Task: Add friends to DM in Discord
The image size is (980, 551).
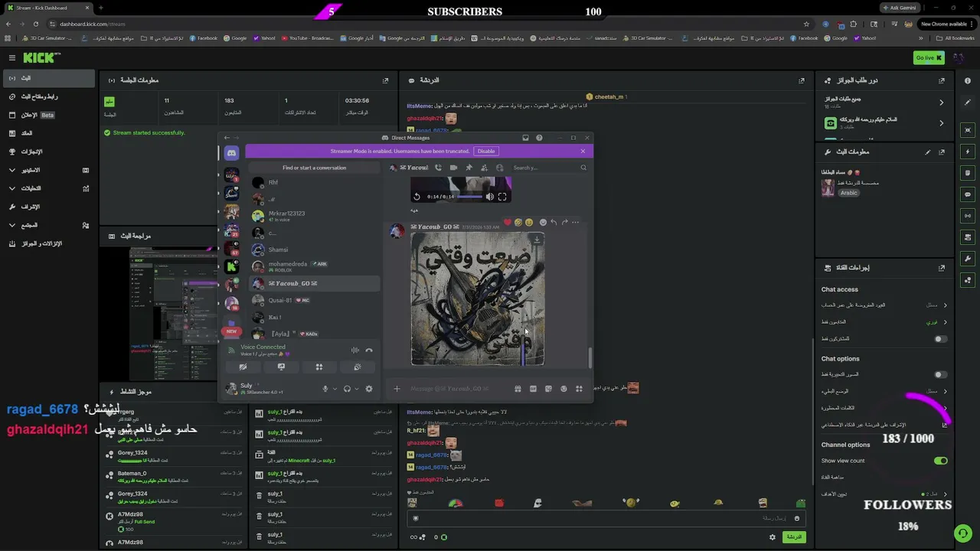Action: [484, 168]
